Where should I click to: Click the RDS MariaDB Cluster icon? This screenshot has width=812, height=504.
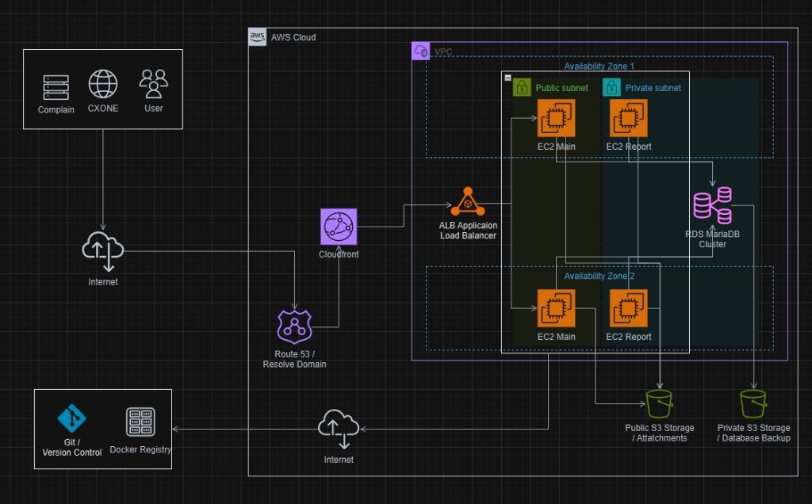(712, 205)
